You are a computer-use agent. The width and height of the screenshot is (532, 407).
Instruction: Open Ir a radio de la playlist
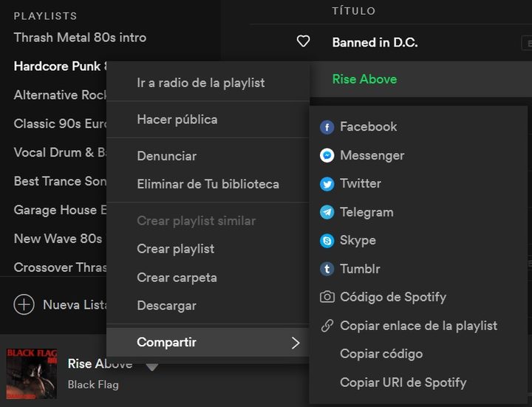pos(201,83)
